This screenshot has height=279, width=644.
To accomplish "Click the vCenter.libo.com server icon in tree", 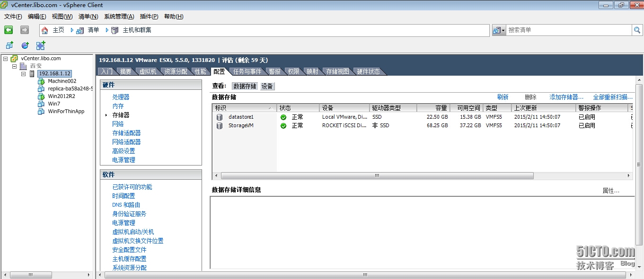I will tap(15, 59).
